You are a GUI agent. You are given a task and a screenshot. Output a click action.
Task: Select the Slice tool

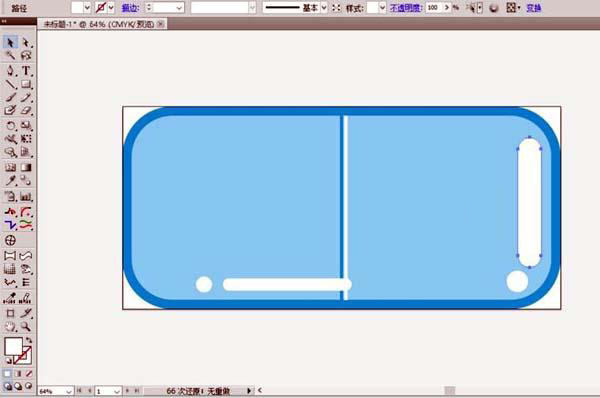26,313
